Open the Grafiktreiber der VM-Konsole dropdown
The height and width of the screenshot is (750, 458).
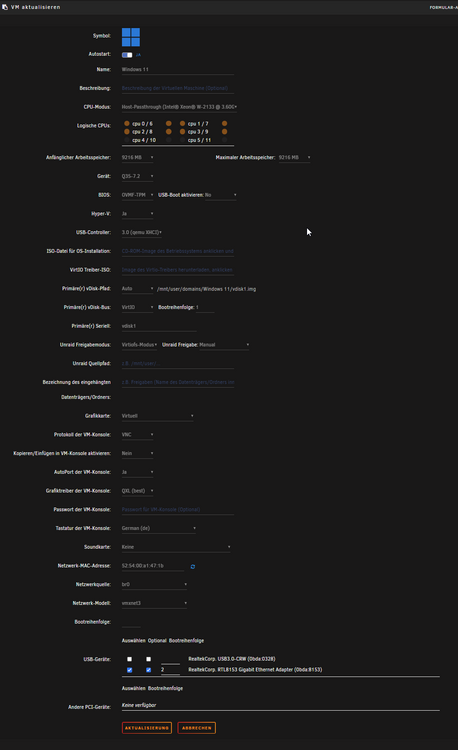pos(138,491)
